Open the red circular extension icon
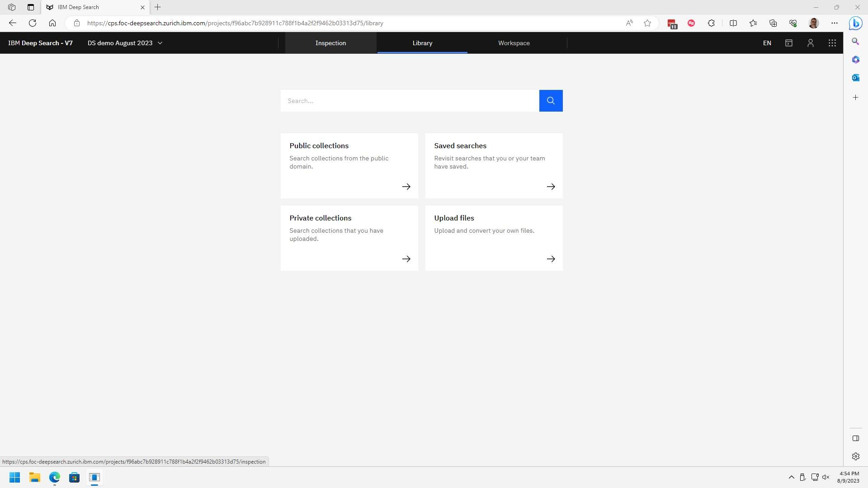This screenshot has width=868, height=488. (691, 23)
